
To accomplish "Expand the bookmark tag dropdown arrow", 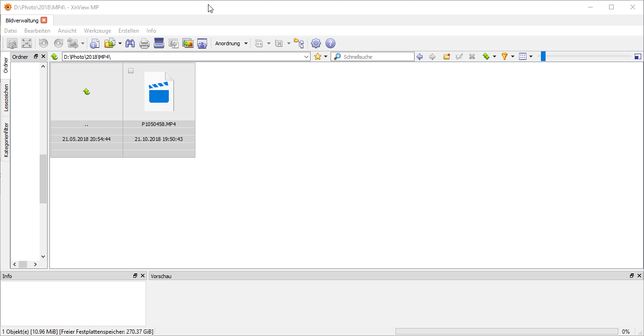I will pyautogui.click(x=289, y=43).
